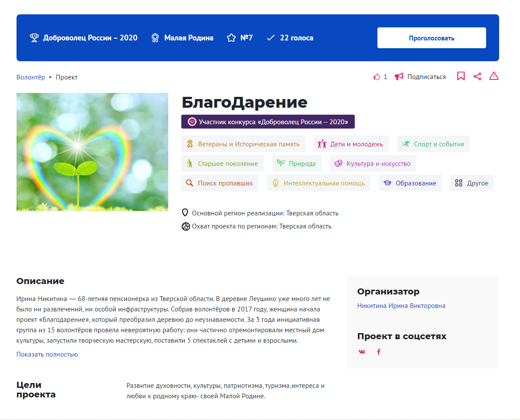Select the Другое category label
520x420 pixels.
(x=477, y=183)
